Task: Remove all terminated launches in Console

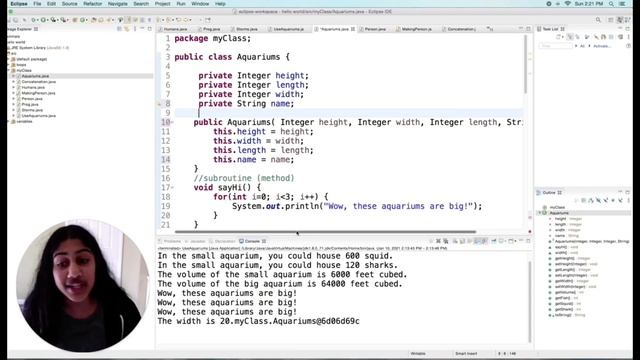Action: [x=445, y=241]
